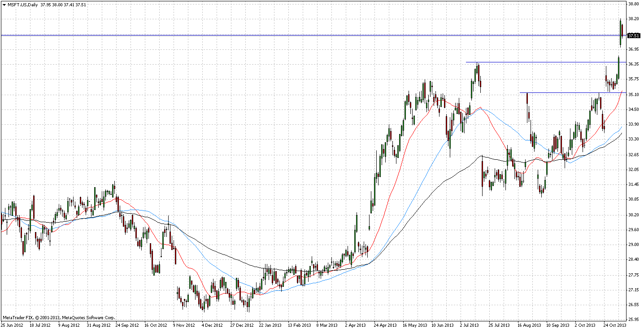The image size is (644, 329).
Task: Click the 24 Apr 2013 date label
Action: pos(385,325)
